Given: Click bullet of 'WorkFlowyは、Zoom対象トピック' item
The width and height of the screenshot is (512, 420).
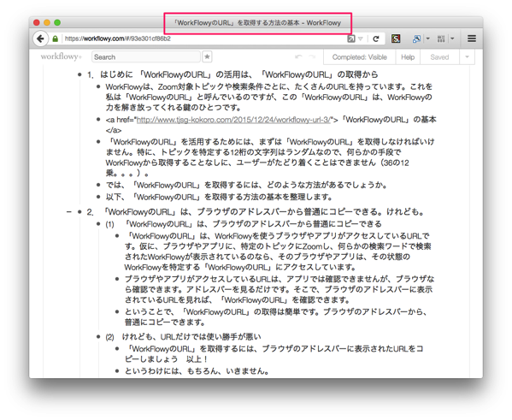Looking at the screenshot, I should click(98, 86).
